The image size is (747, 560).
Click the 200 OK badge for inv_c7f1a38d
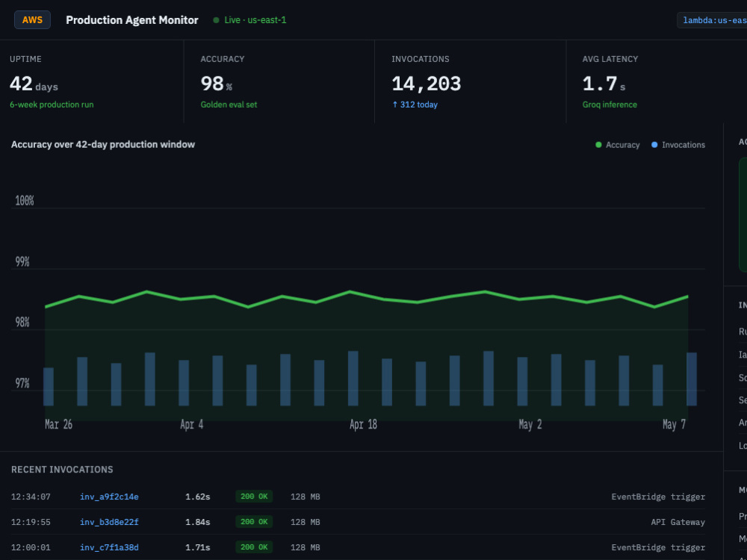point(254,547)
